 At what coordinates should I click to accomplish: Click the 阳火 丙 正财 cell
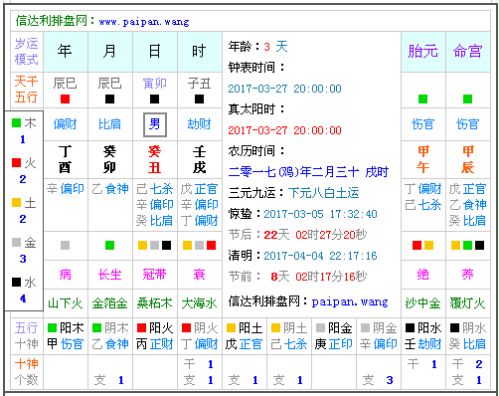click(x=155, y=336)
